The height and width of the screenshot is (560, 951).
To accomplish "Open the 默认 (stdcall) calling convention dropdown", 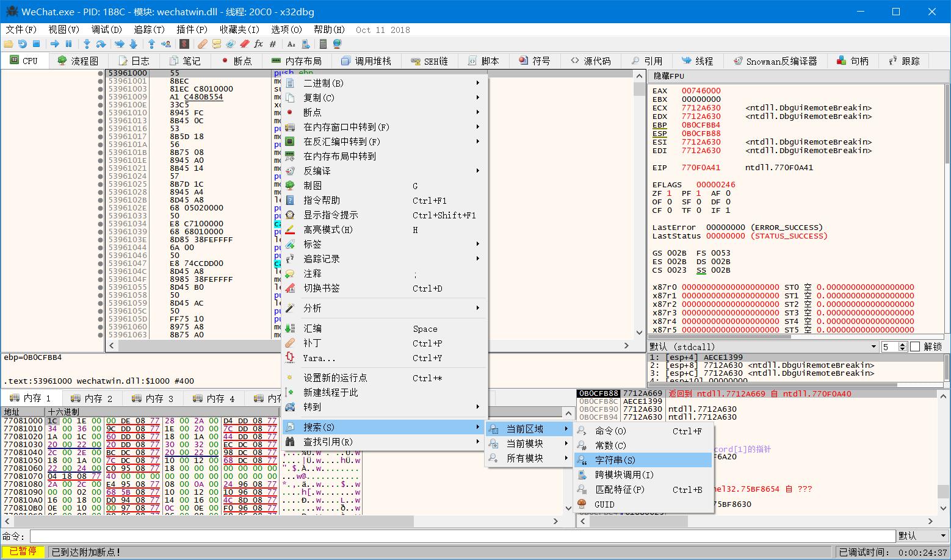I will click(764, 346).
